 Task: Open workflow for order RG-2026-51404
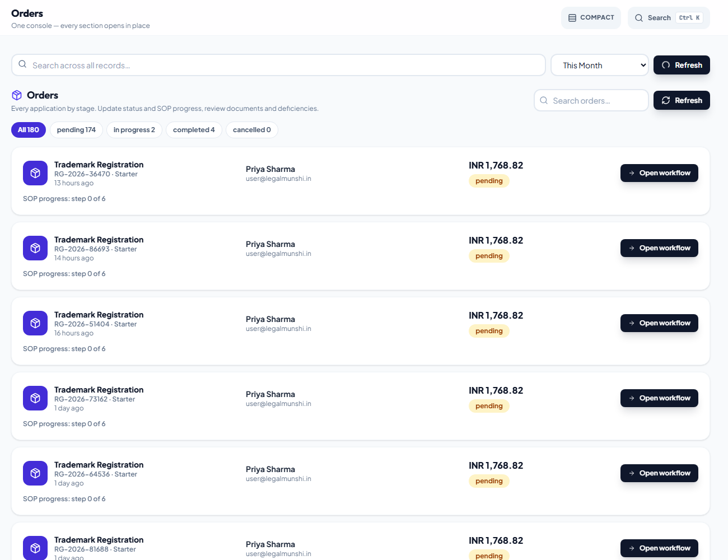pyautogui.click(x=659, y=323)
